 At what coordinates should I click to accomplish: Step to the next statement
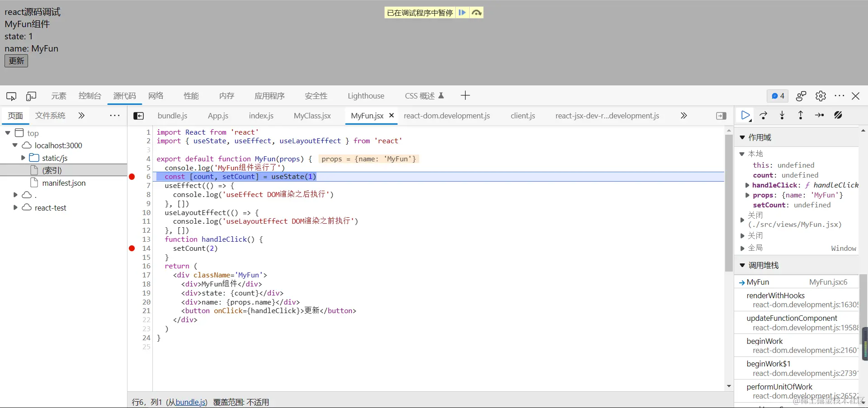(x=819, y=115)
